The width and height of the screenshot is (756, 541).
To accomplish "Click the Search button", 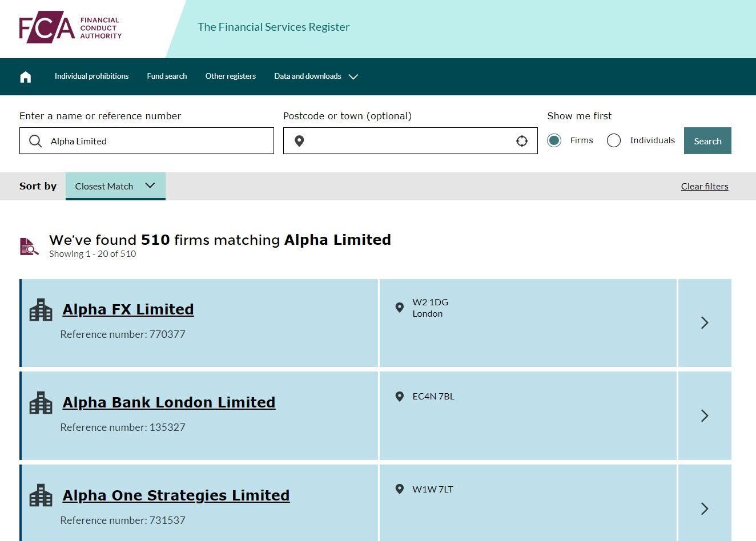I will click(707, 141).
